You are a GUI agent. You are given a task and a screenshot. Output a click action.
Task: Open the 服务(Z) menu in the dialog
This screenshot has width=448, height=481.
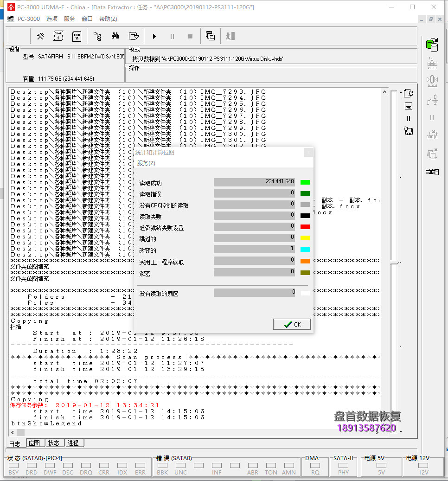[146, 163]
